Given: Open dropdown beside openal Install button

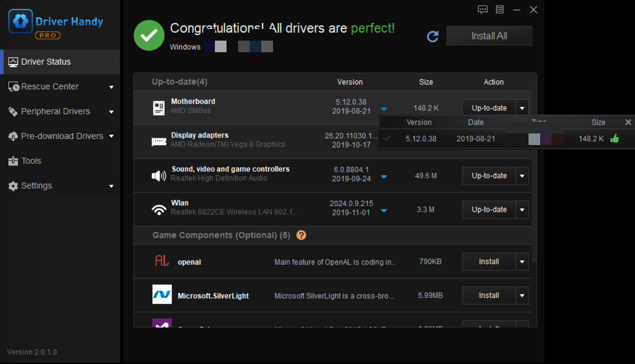Looking at the screenshot, I should pyautogui.click(x=522, y=262).
